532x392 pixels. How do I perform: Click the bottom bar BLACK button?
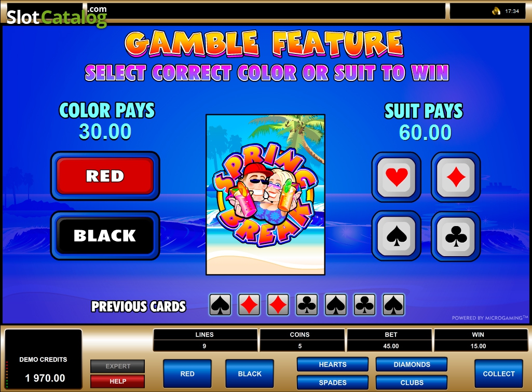(x=250, y=374)
